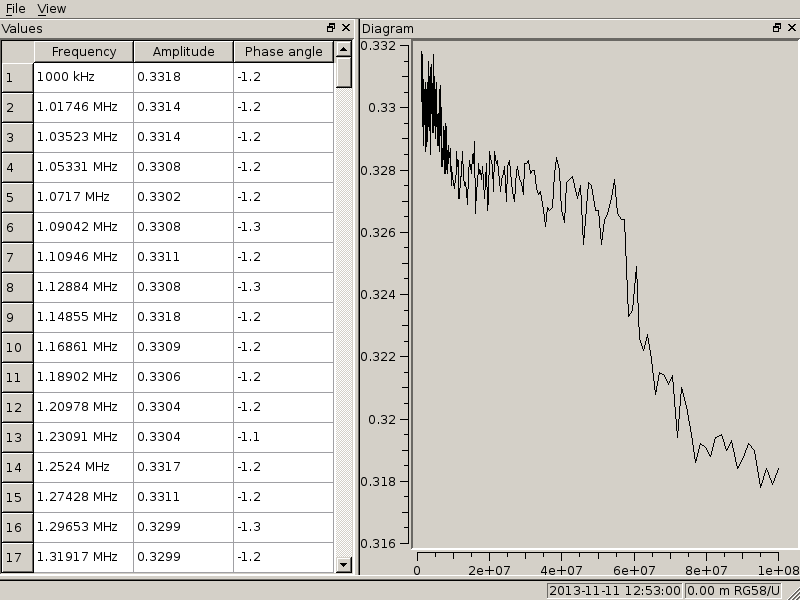Select amplitude cell 0.3302 in row 5
This screenshot has height=600, width=800.
pos(183,197)
